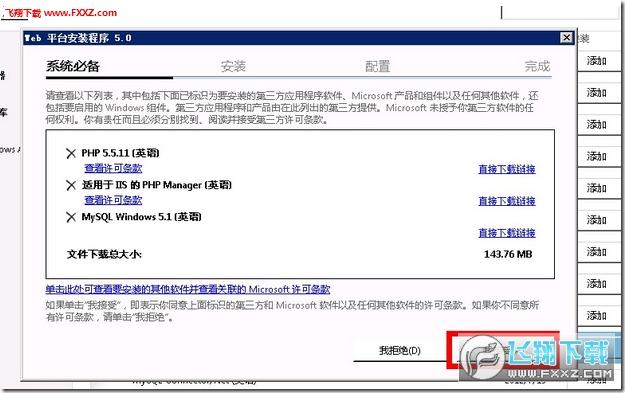Screen dimensions: 625x393
Task: Open 查看许可条款 link under PHP 5.5.11
Action: pyautogui.click(x=113, y=168)
